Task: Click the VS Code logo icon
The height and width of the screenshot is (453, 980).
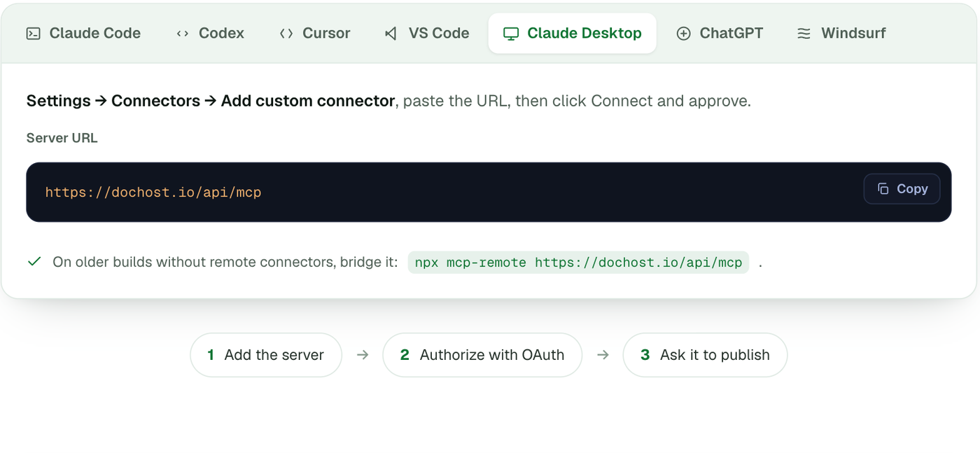Action: [x=391, y=33]
